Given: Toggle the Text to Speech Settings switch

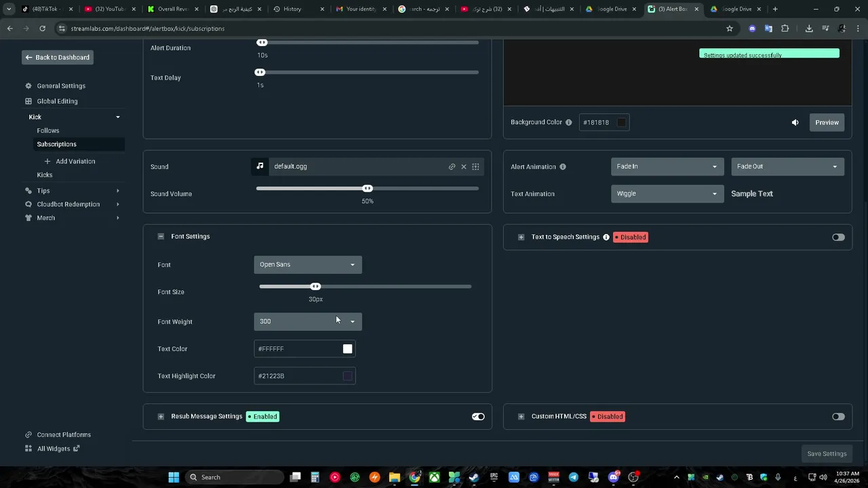Looking at the screenshot, I should 838,237.
